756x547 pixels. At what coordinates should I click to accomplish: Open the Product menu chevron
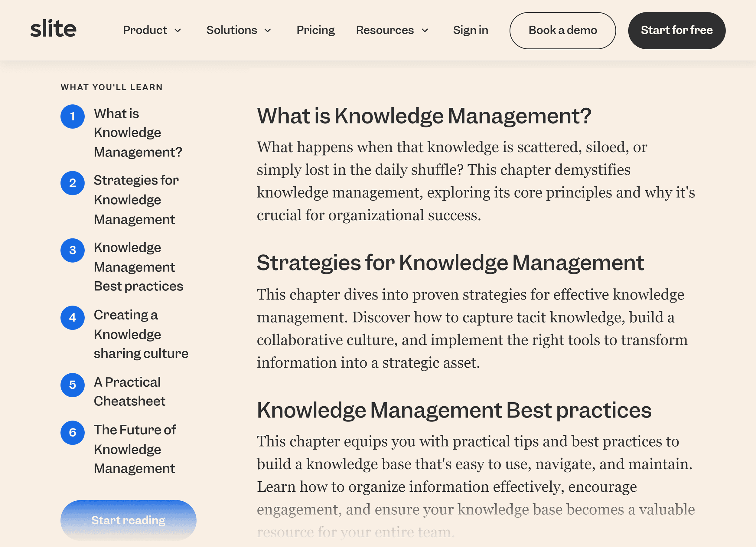click(178, 30)
